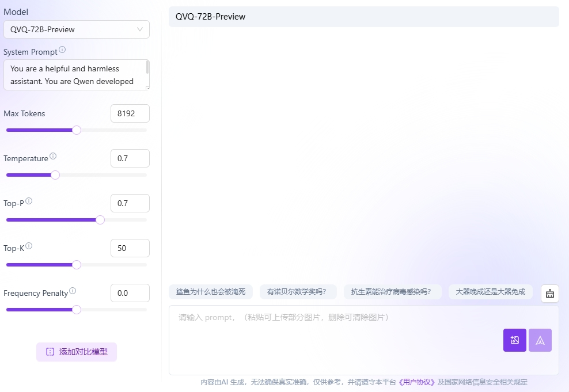Click the Top-P info icon

click(x=29, y=201)
